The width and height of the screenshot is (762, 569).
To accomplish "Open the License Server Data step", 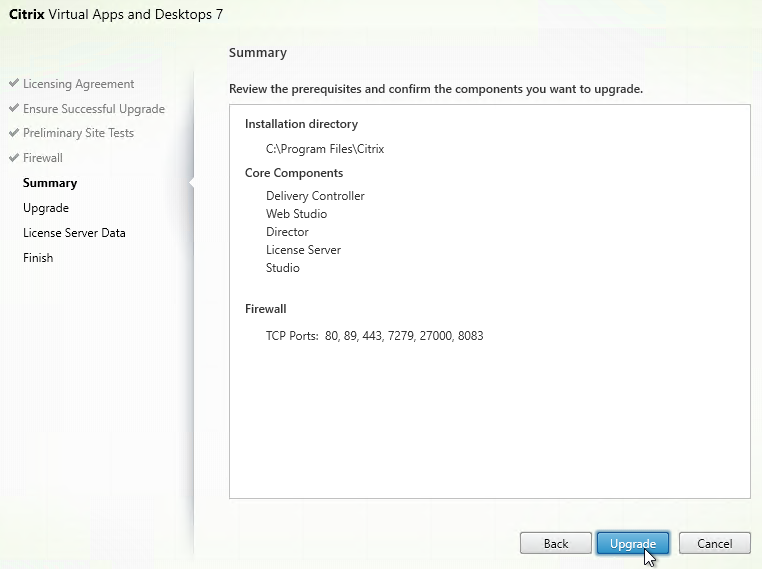I will [74, 233].
